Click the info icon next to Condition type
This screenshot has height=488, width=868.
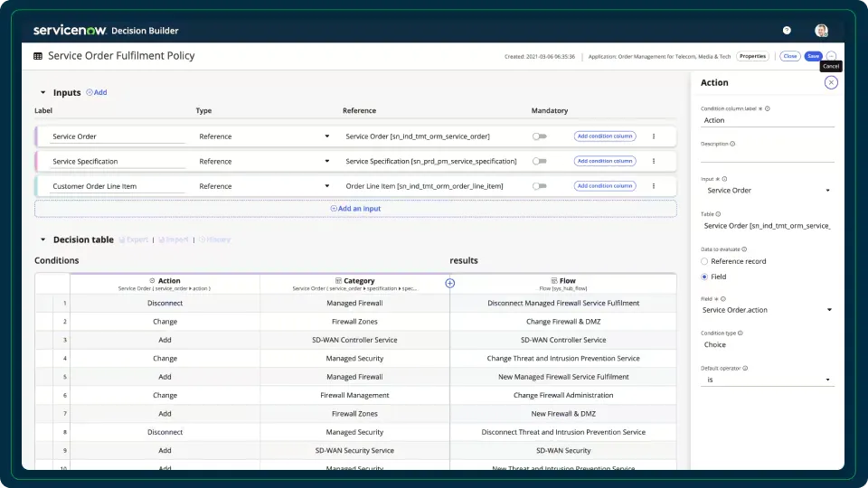tap(741, 333)
